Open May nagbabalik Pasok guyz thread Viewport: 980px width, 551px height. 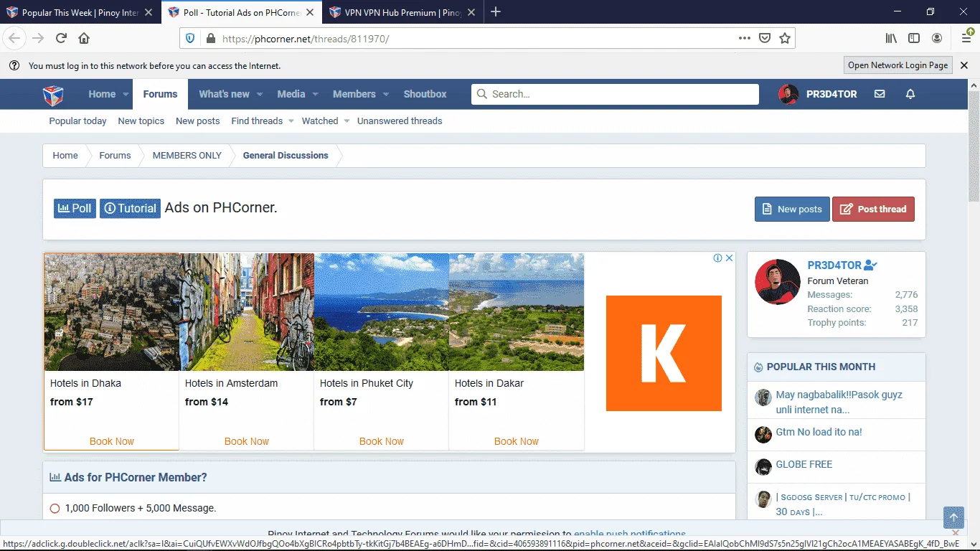tap(839, 402)
